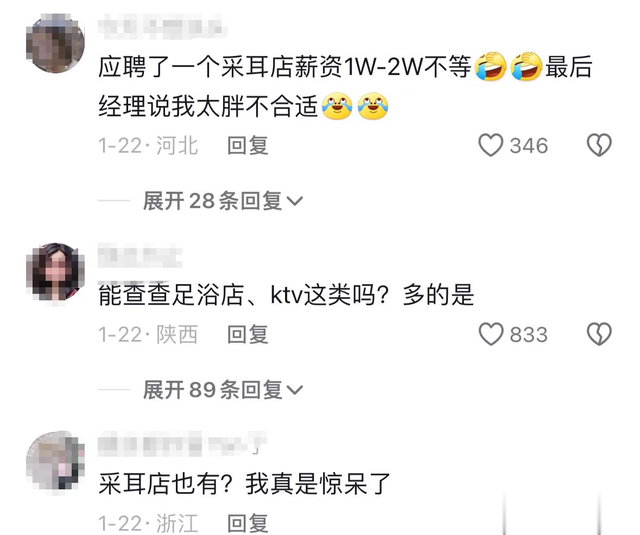Open the first commenter's pixelated avatar
The width and height of the screenshot is (640, 535).
click(x=56, y=43)
